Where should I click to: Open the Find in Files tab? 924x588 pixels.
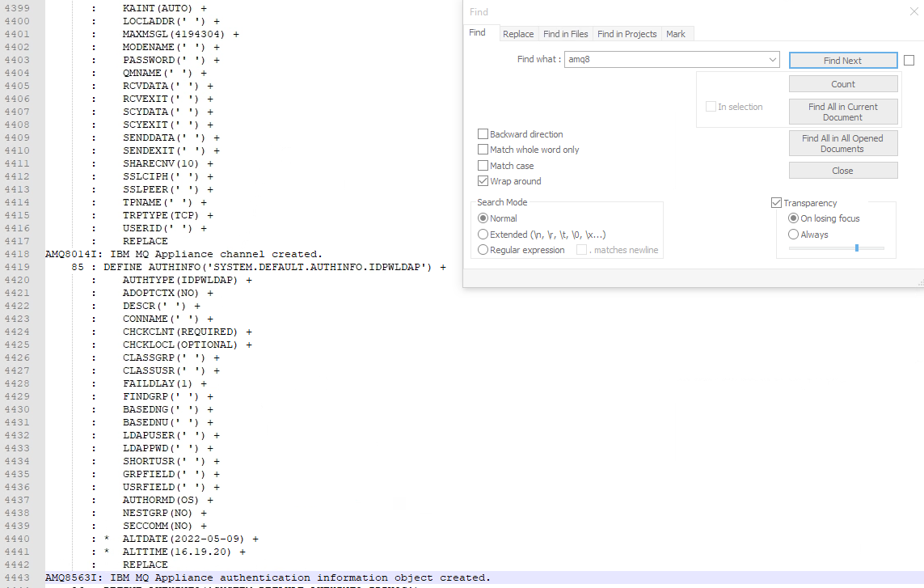(565, 34)
